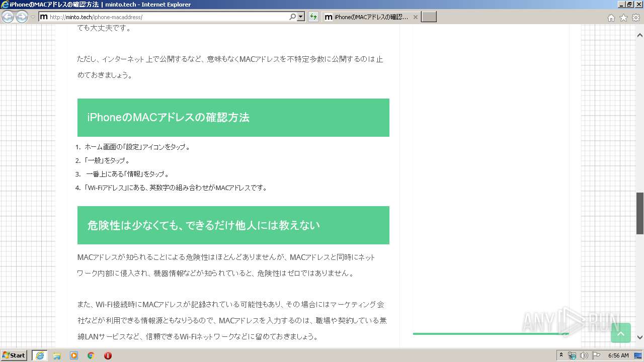Open the Action Center flag icon
This screenshot has height=362, width=644.
click(596, 355)
